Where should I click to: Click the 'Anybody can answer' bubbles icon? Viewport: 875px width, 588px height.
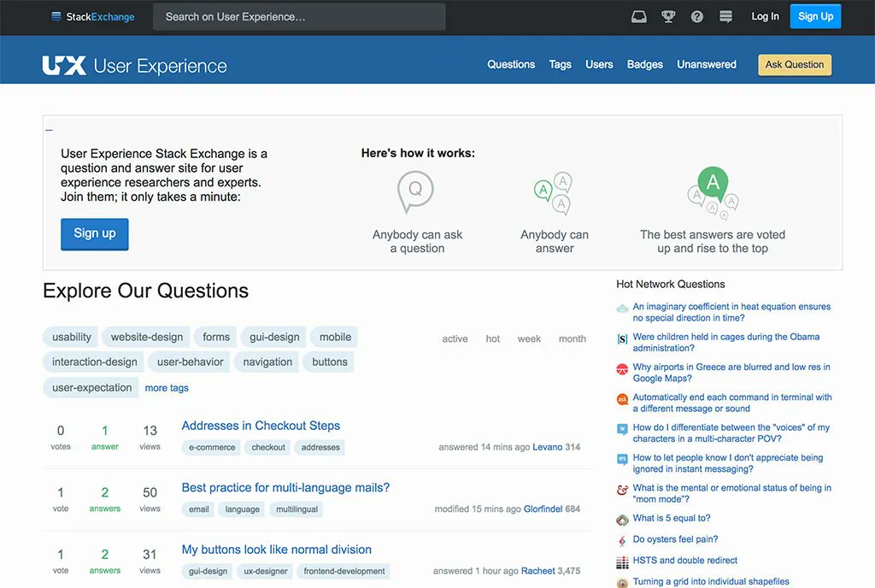coord(554,193)
